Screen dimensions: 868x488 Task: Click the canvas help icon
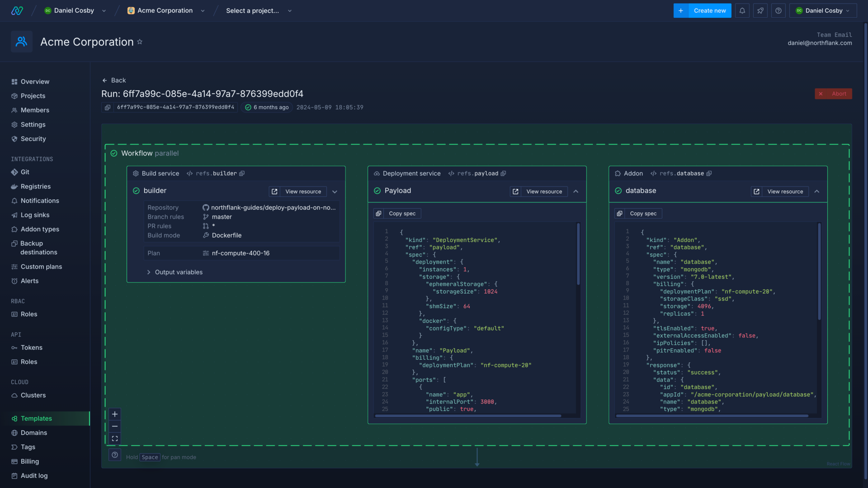pos(115,455)
